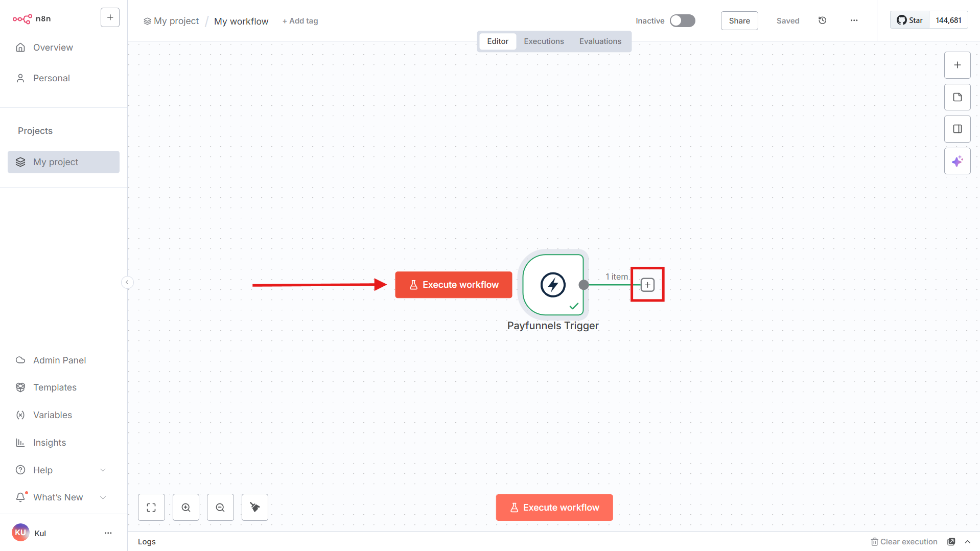The height and width of the screenshot is (551, 980).
Task: Click the 1 item connection label
Action: pyautogui.click(x=617, y=277)
